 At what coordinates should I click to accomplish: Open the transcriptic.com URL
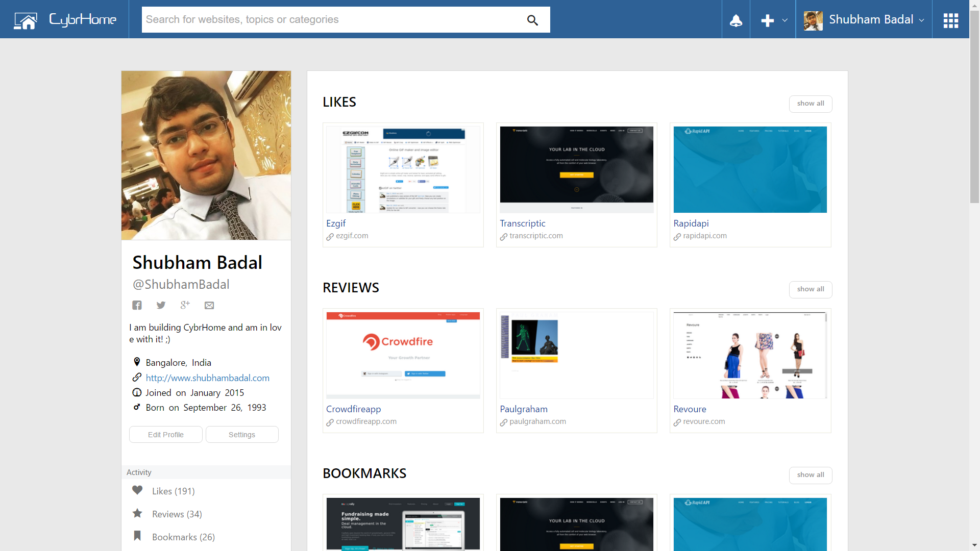pos(536,236)
